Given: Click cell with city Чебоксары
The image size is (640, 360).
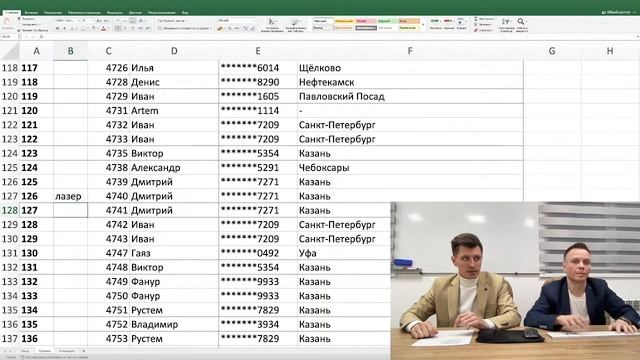Looking at the screenshot, I should pyautogui.click(x=410, y=167).
